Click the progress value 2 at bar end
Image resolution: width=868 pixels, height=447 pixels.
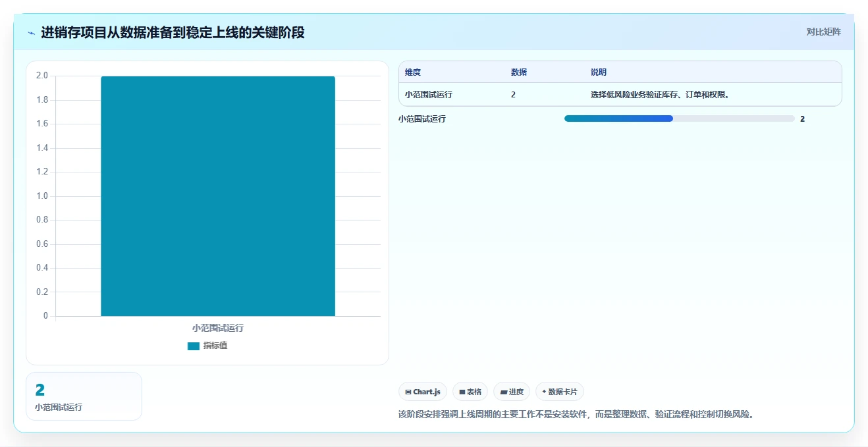(802, 119)
